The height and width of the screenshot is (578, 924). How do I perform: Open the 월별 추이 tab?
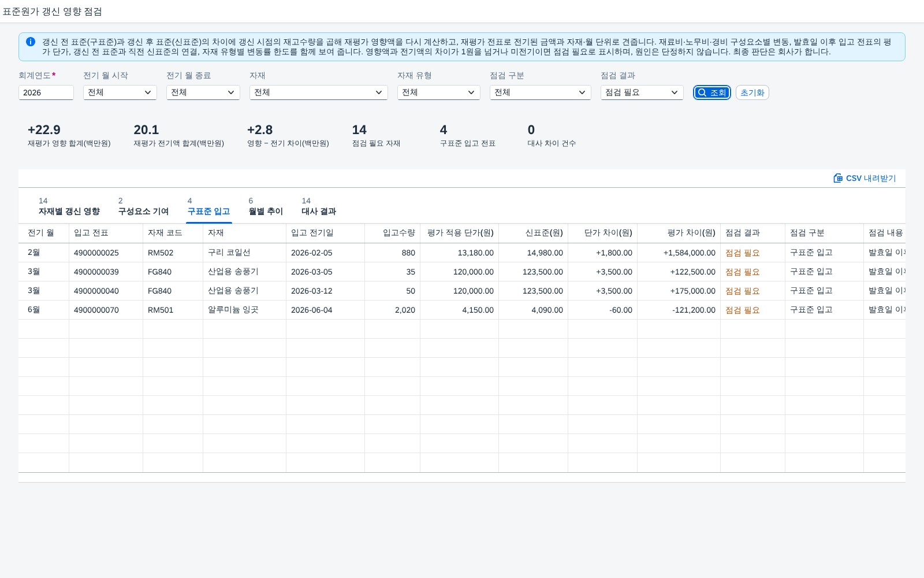(x=266, y=206)
